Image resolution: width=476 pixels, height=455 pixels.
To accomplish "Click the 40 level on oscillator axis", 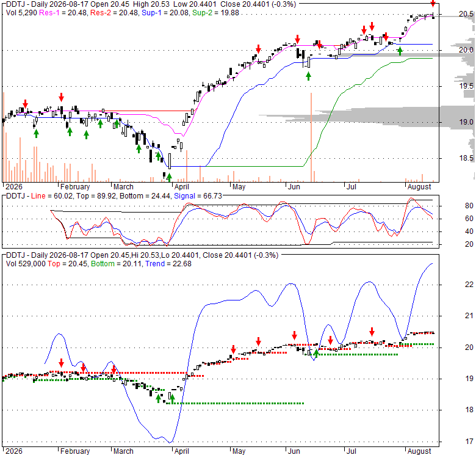I will coord(469,231).
